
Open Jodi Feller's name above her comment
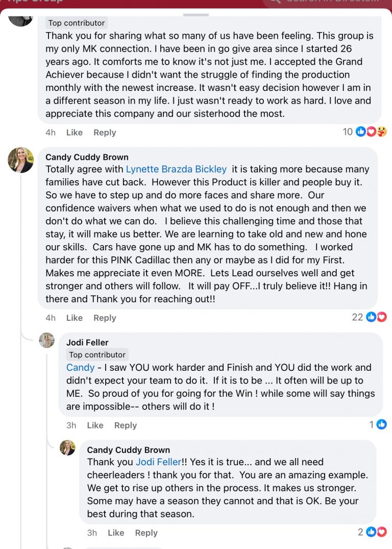click(87, 342)
